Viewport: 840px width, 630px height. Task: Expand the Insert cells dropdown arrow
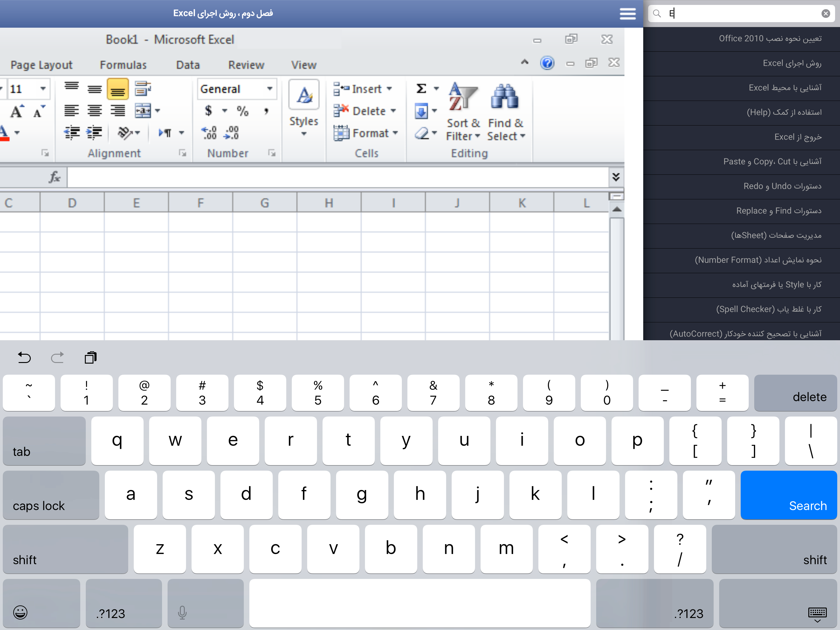(x=390, y=89)
